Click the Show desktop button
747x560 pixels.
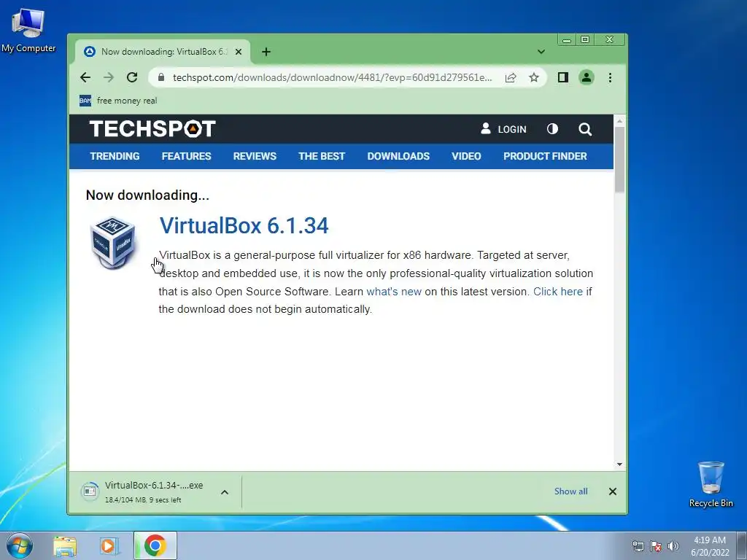coord(742,545)
